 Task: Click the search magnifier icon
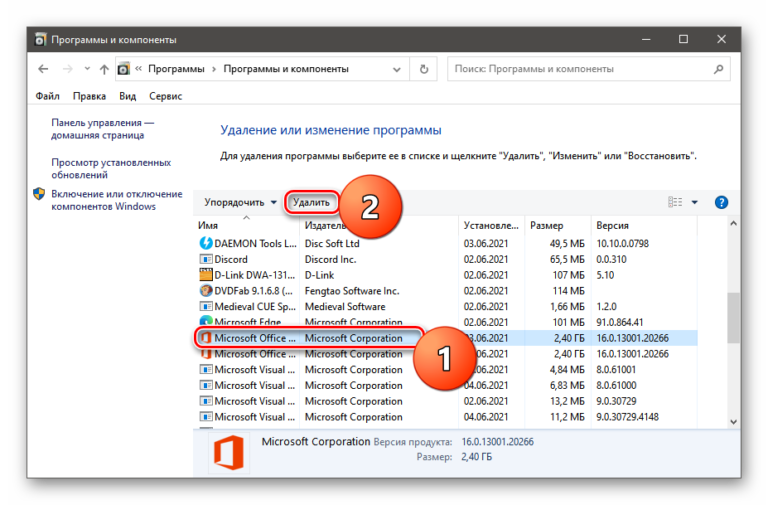(x=719, y=69)
